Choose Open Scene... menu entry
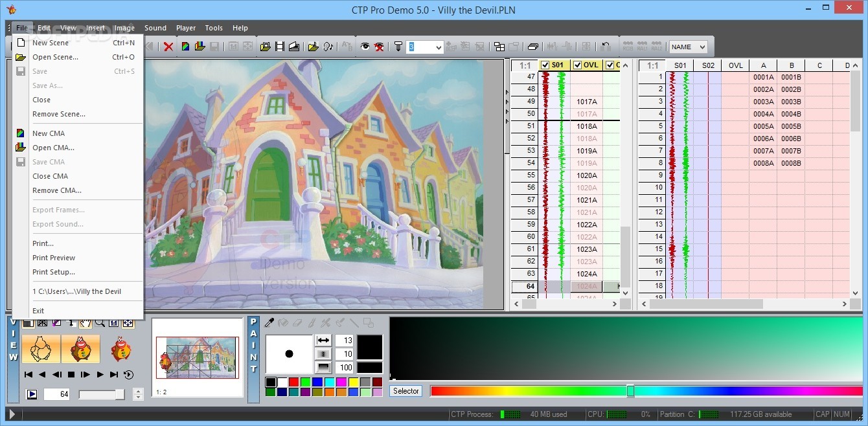The image size is (868, 426). pyautogui.click(x=78, y=57)
